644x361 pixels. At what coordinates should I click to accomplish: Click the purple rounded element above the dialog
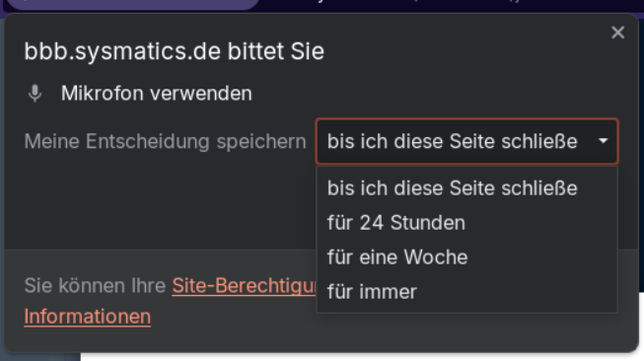[133, 4]
